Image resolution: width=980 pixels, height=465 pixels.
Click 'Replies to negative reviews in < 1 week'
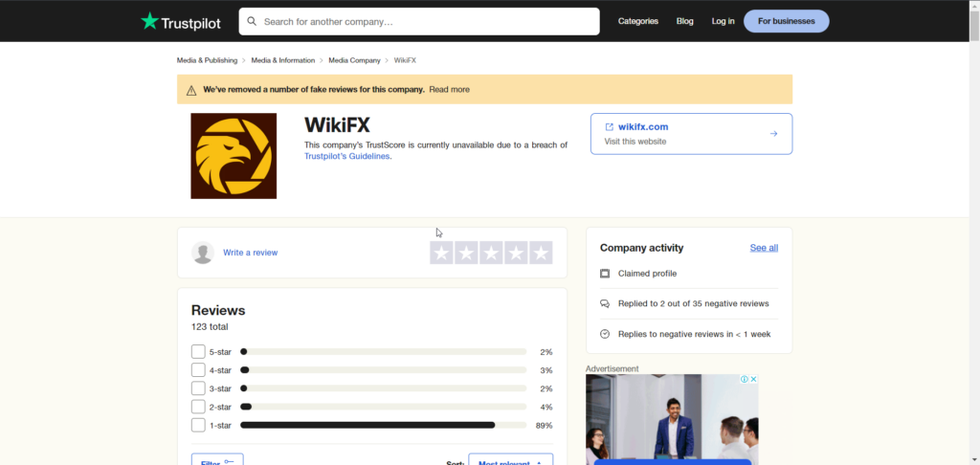tap(695, 334)
